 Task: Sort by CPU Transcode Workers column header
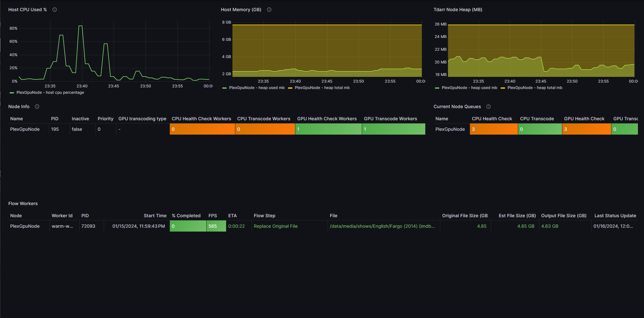point(264,119)
